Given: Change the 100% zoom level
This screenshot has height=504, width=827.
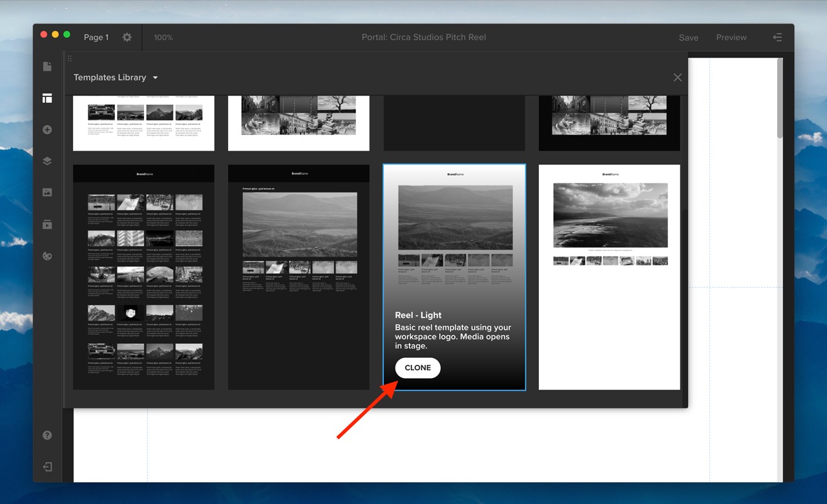Looking at the screenshot, I should pos(163,37).
